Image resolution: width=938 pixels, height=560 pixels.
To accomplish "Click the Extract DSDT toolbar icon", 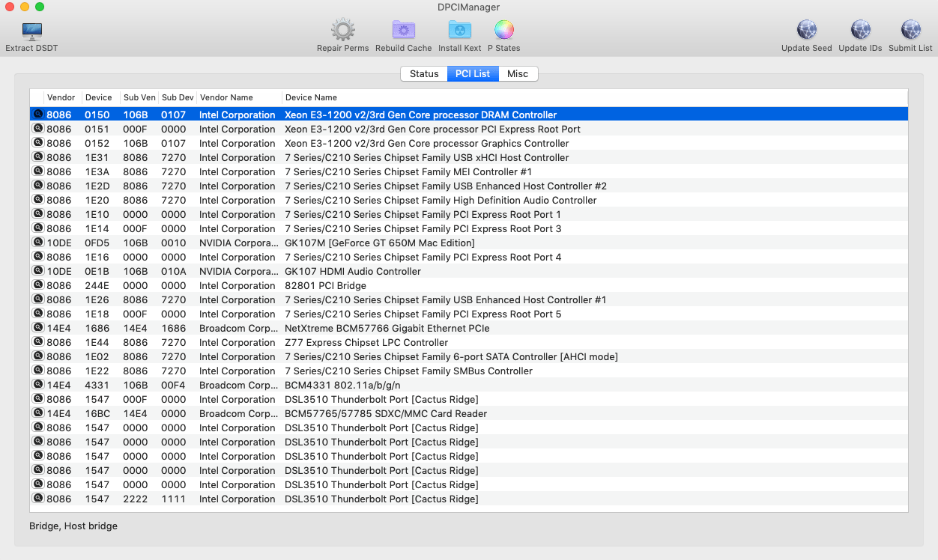I will (x=31, y=31).
